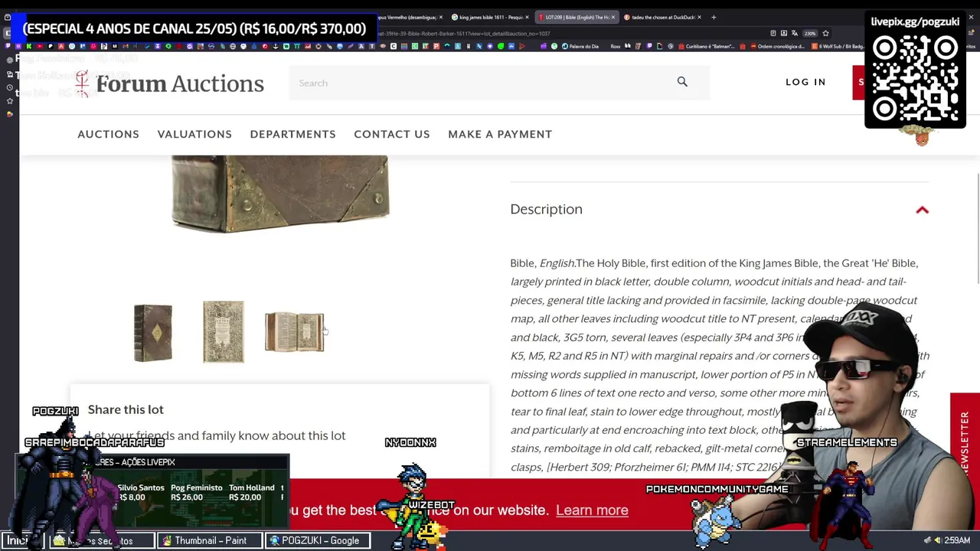This screenshot has width=980, height=551.
Task: Open Curitibano é Batman bookmark
Action: point(706,46)
